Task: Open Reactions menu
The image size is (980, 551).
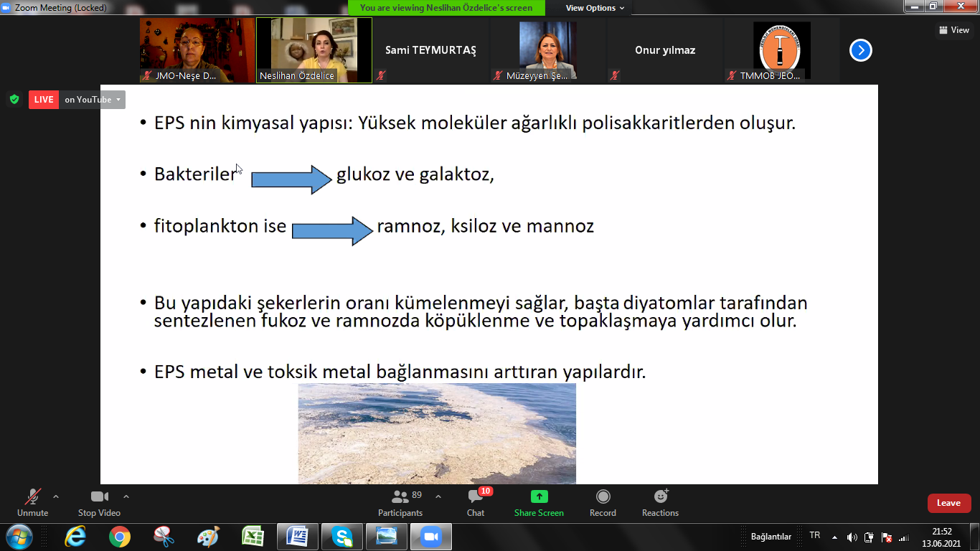Action: pos(660,502)
